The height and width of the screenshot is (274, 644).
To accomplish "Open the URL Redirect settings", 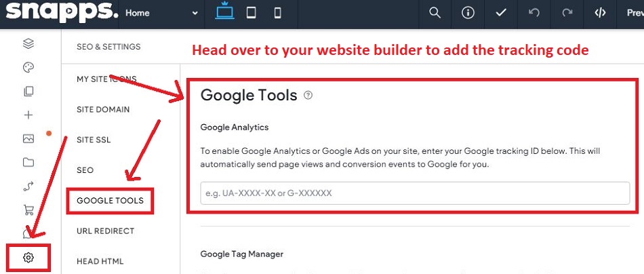I will 105,231.
